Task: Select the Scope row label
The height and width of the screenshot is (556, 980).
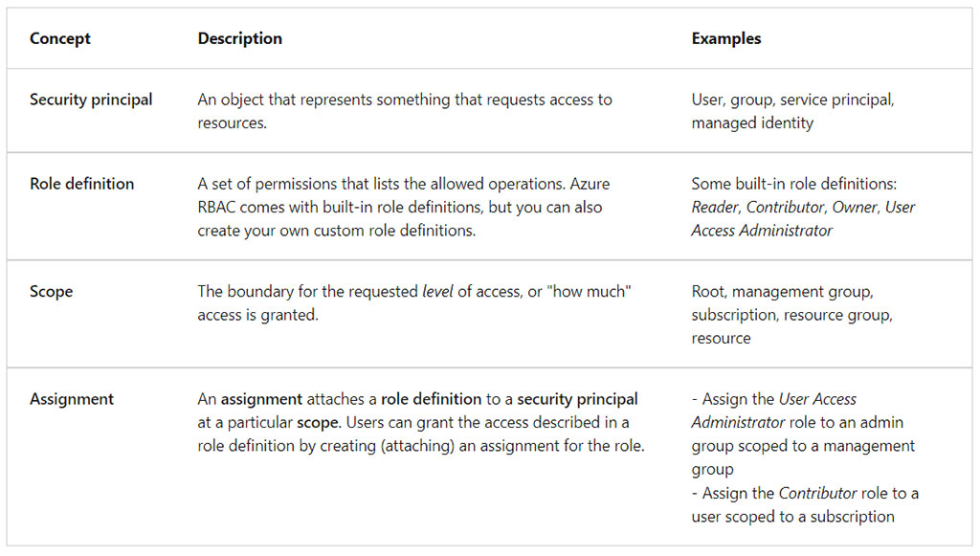Action: [x=51, y=291]
